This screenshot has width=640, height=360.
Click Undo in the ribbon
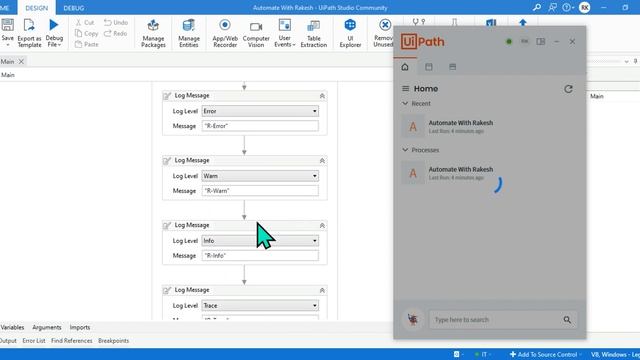[x=116, y=22]
